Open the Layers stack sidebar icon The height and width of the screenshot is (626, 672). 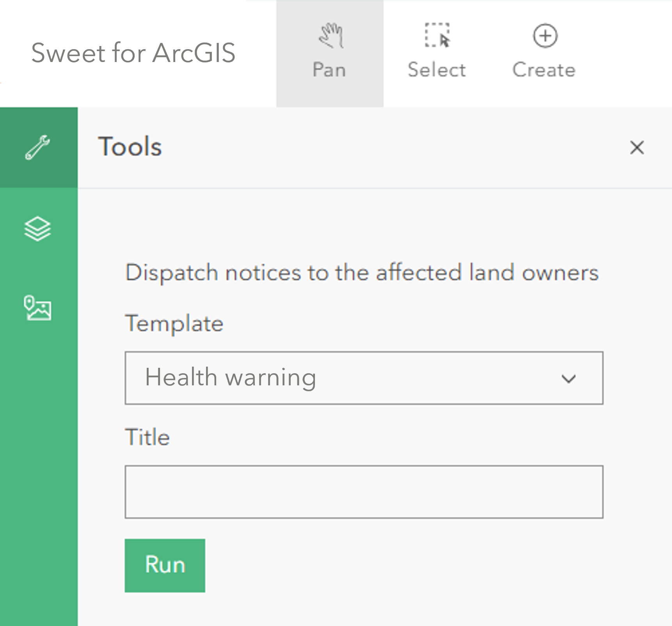37,229
